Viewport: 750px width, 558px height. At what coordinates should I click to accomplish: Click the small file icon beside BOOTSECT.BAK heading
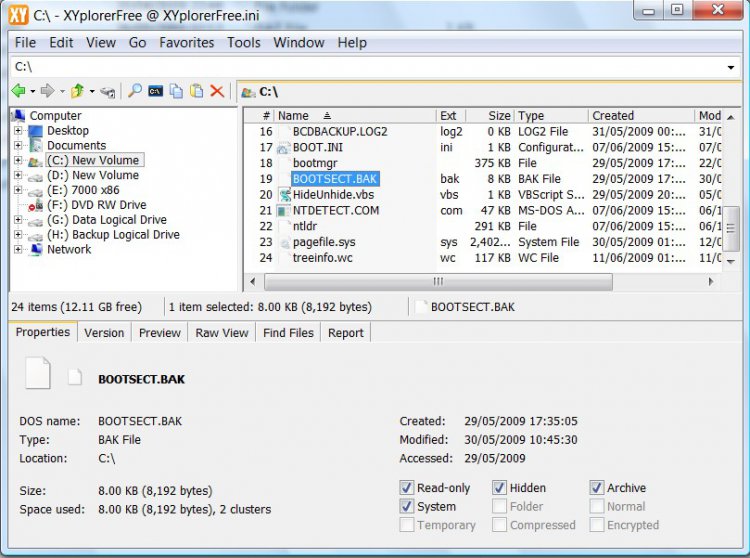(75, 377)
